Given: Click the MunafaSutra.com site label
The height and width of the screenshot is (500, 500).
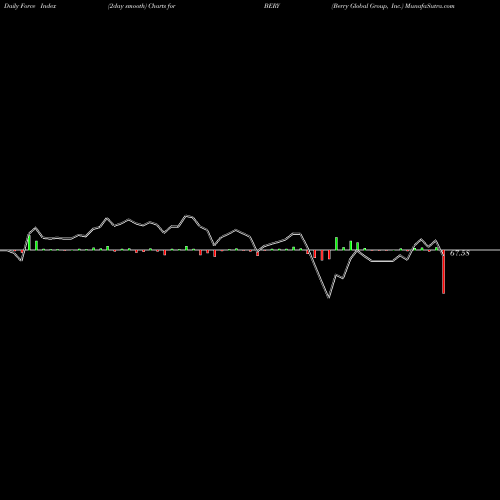Looking at the screenshot, I should 430,6.
